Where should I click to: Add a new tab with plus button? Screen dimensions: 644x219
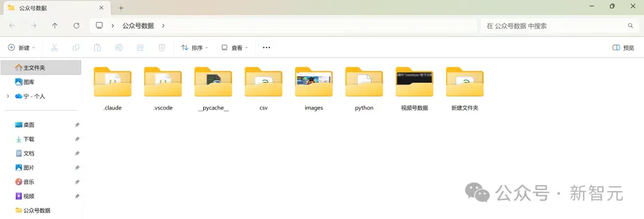point(120,8)
